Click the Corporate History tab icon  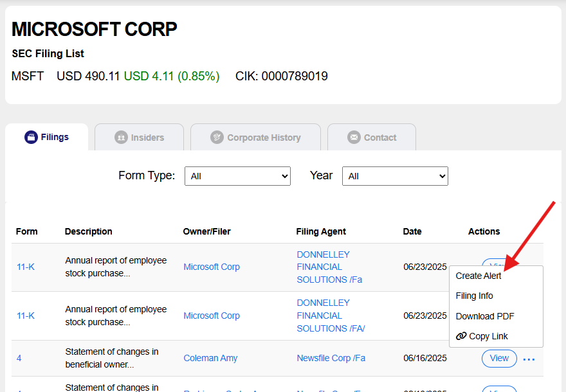click(217, 138)
